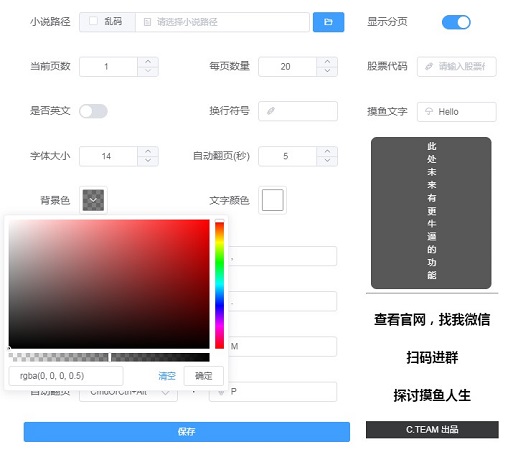Decrease 自动翻页(秒) with the down arrow
513x452 pixels.
pos(327,161)
